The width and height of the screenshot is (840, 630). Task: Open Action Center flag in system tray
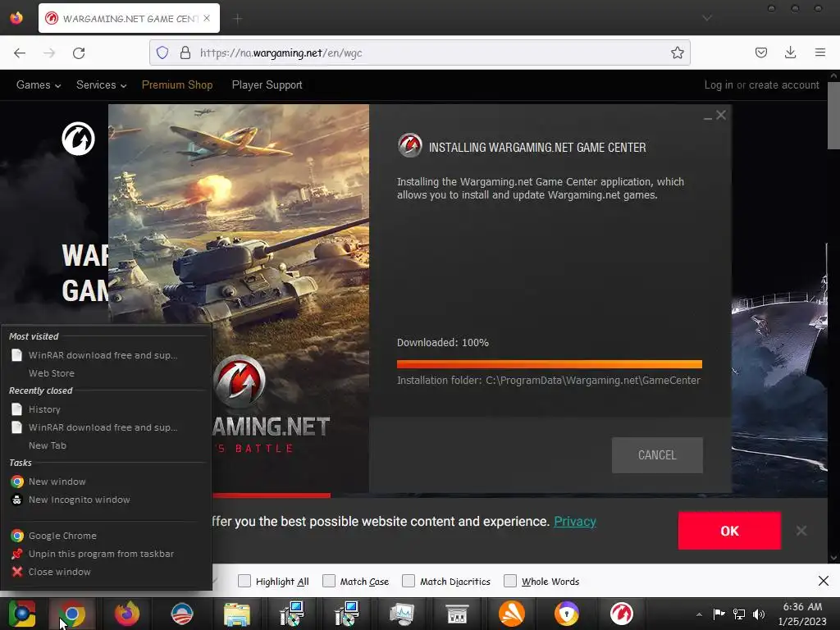pyautogui.click(x=719, y=614)
